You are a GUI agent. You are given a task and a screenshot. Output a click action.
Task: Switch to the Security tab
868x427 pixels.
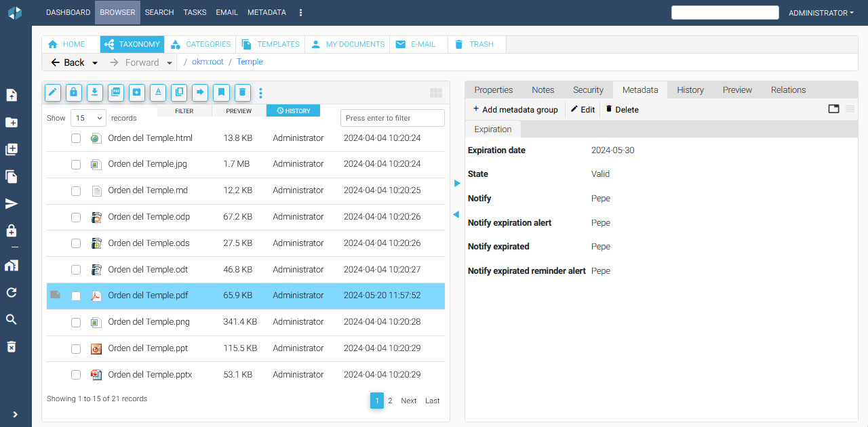pos(588,90)
